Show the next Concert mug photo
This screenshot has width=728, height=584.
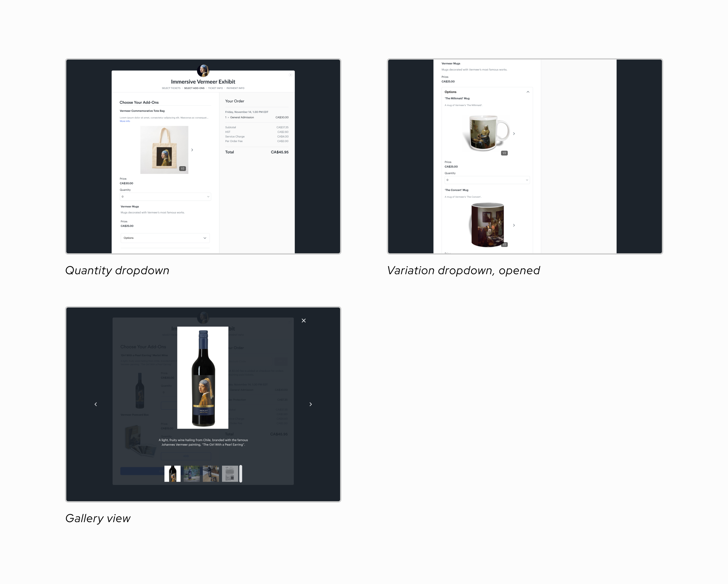click(514, 225)
